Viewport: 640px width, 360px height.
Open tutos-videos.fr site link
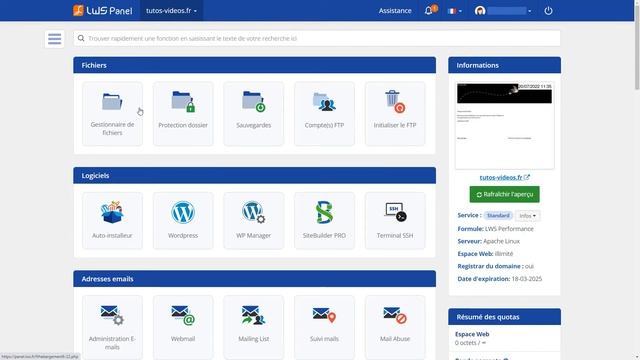pos(504,177)
